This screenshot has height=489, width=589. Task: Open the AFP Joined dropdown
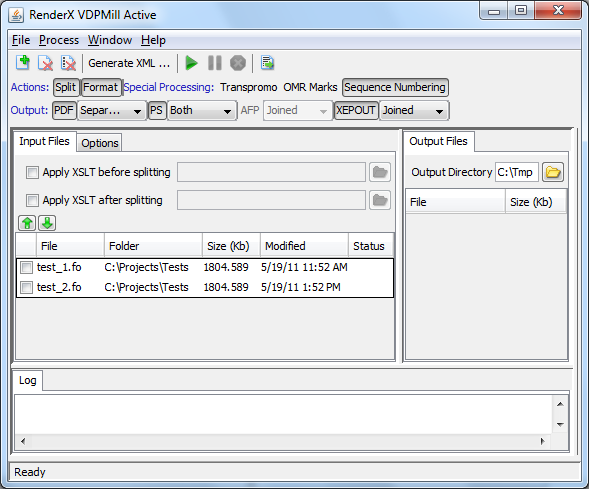point(298,111)
